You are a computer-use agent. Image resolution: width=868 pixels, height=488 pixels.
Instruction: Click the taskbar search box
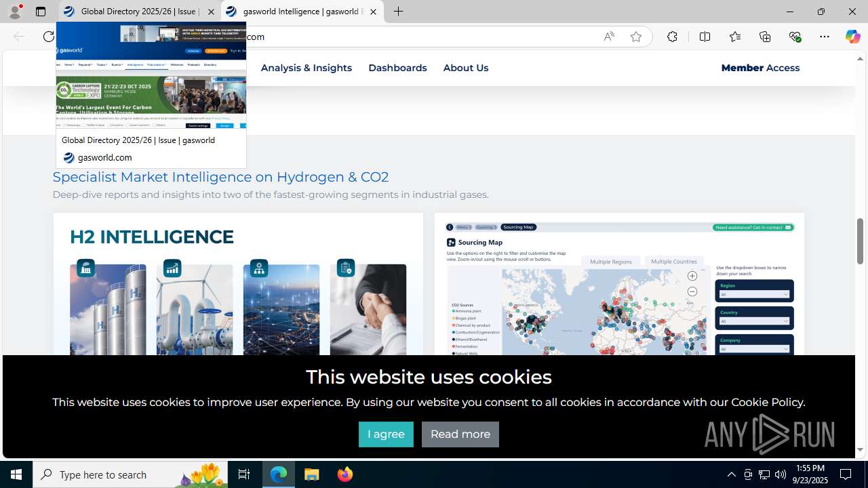coord(130,474)
